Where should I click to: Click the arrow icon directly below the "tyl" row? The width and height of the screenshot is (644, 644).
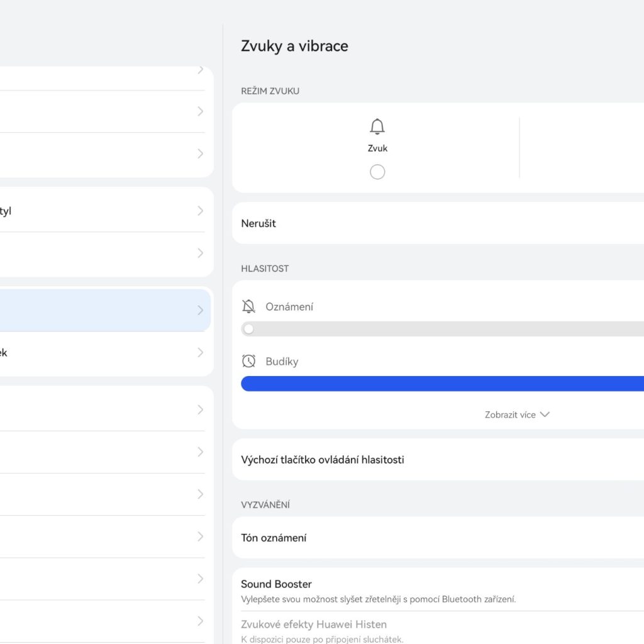[201, 253]
